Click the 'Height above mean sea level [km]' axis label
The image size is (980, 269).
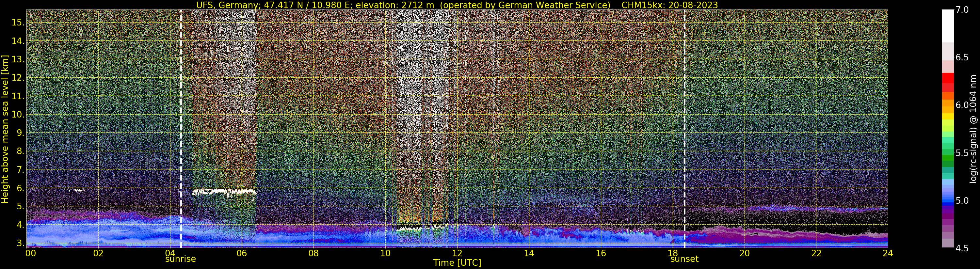point(5,129)
